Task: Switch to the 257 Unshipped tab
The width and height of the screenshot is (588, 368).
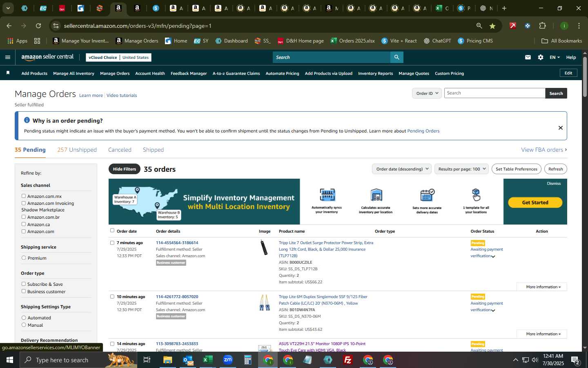Action: point(77,150)
